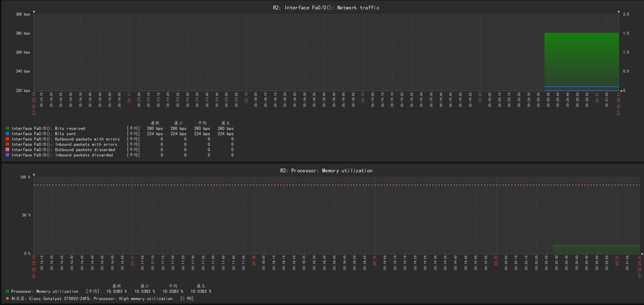Click 最新 column header in traffic legend
Image resolution: width=644 pixels, height=305 pixels.
[x=155, y=123]
